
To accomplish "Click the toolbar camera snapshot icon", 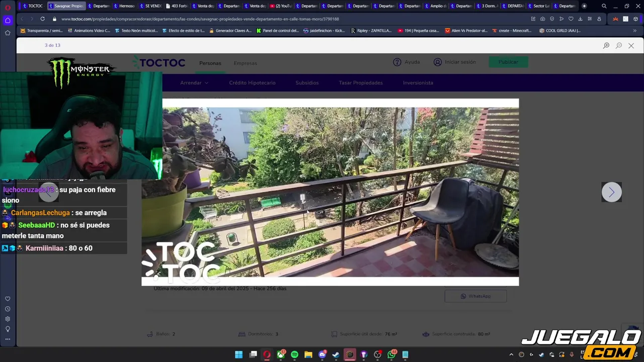I will (542, 19).
